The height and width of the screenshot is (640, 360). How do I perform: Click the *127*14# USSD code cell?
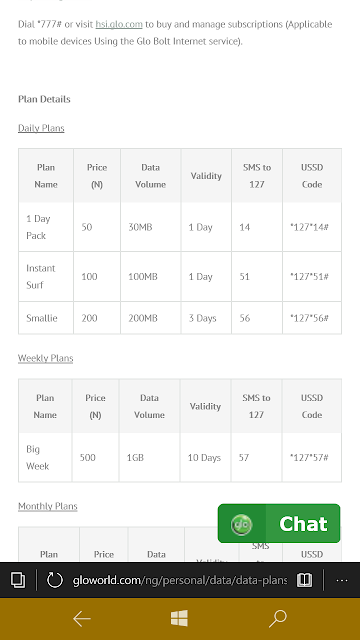[x=312, y=227]
